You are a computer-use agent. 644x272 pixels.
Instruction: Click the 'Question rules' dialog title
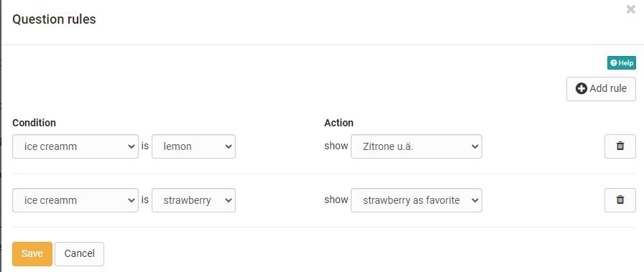pos(54,19)
